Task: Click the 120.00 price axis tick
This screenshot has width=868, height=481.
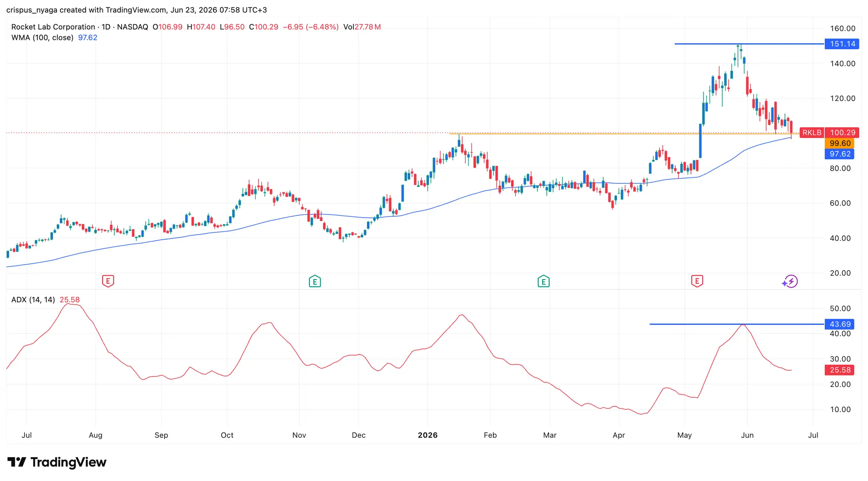Action: tap(843, 98)
